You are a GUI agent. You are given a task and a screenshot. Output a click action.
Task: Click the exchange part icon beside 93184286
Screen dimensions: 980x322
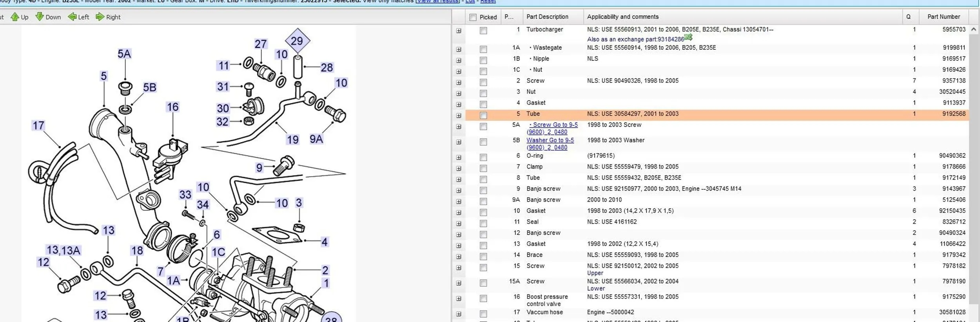click(x=688, y=38)
